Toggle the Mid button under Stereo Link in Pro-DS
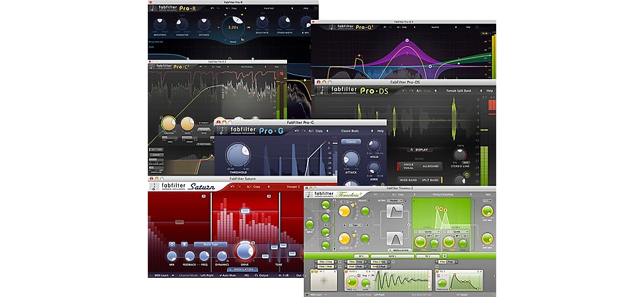Image resolution: width=644 pixels, height=297 pixels. click(x=466, y=162)
